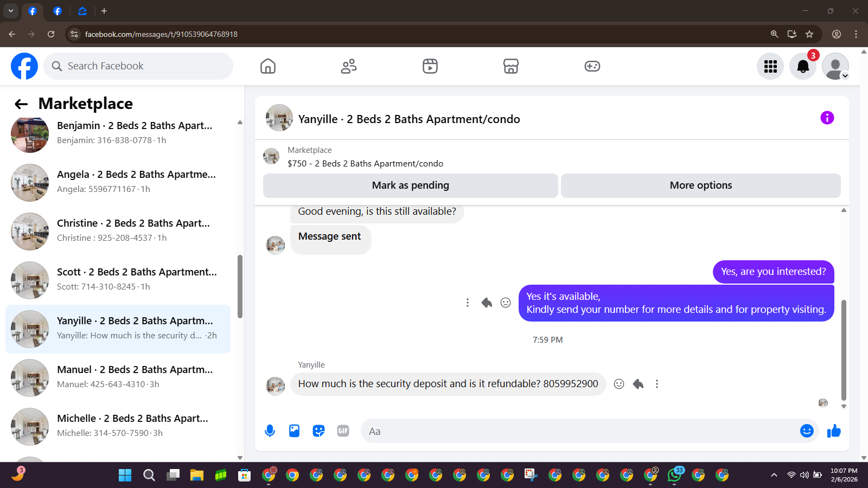Reload the page
Viewport: 868px width, 488px height.
(x=51, y=34)
